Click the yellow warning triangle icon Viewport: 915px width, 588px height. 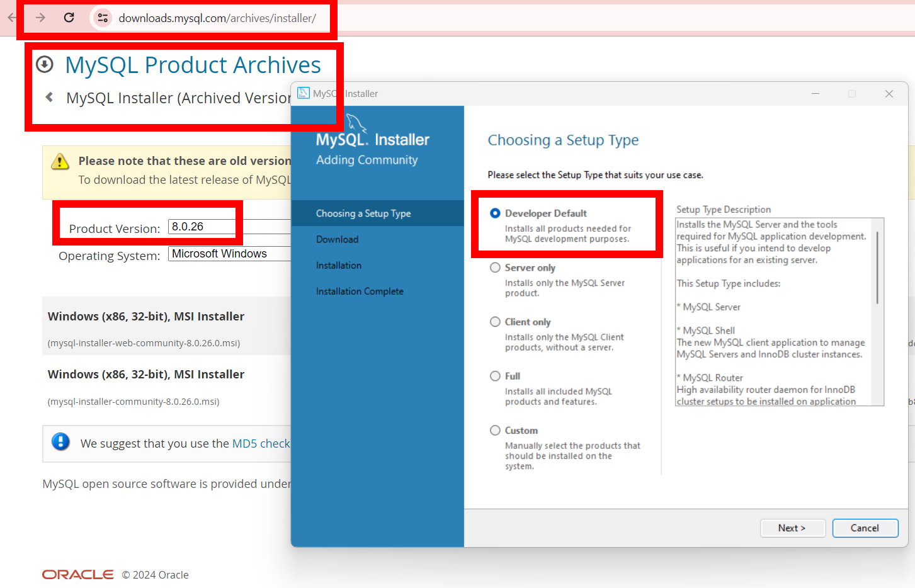pyautogui.click(x=60, y=162)
